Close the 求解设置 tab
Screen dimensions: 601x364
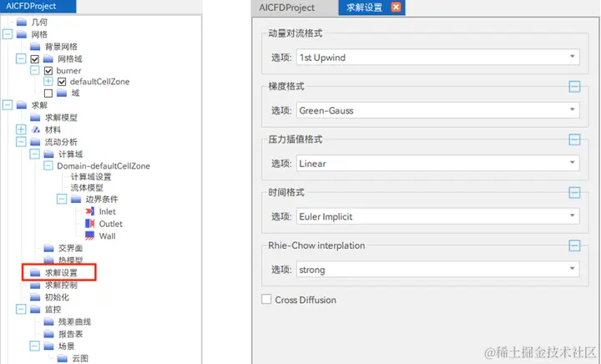[396, 8]
